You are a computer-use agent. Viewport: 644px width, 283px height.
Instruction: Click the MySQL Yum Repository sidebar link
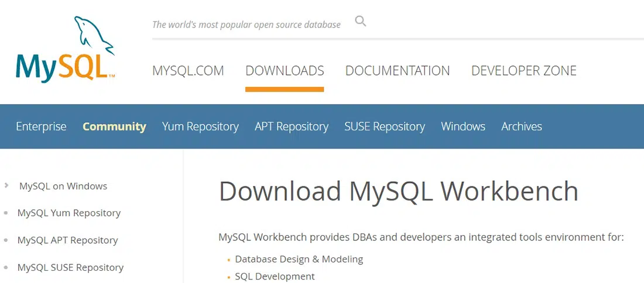point(69,213)
